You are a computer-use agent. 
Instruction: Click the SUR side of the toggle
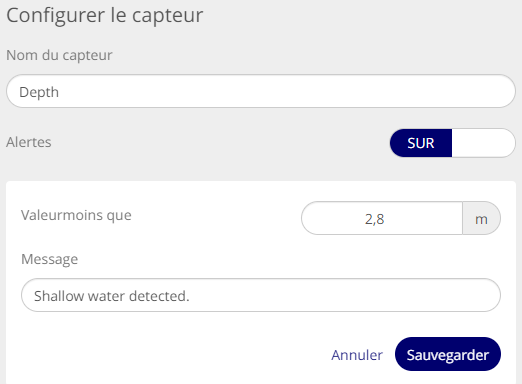421,143
